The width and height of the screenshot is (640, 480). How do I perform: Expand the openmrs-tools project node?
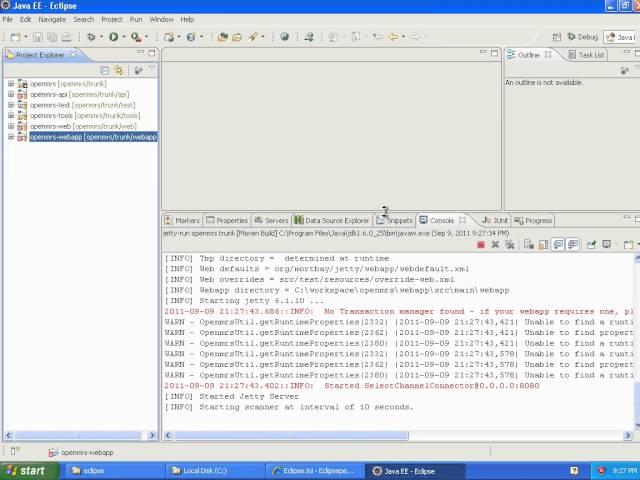coord(11,116)
